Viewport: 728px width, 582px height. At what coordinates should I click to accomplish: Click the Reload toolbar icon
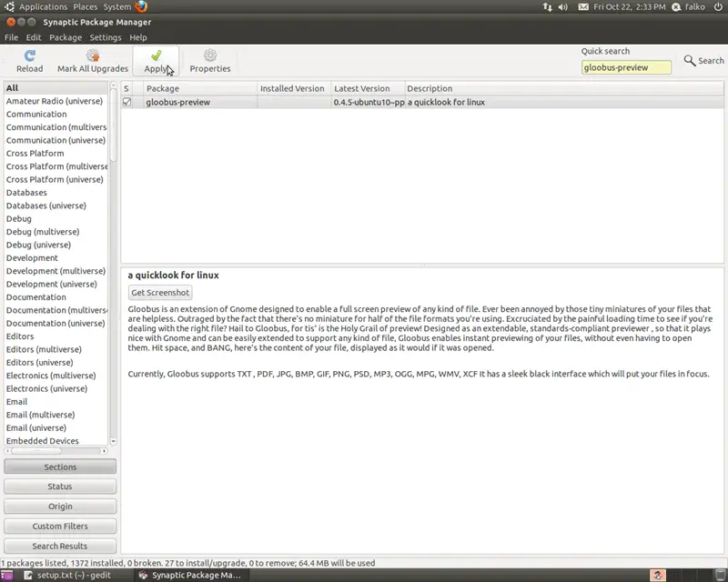[x=30, y=55]
